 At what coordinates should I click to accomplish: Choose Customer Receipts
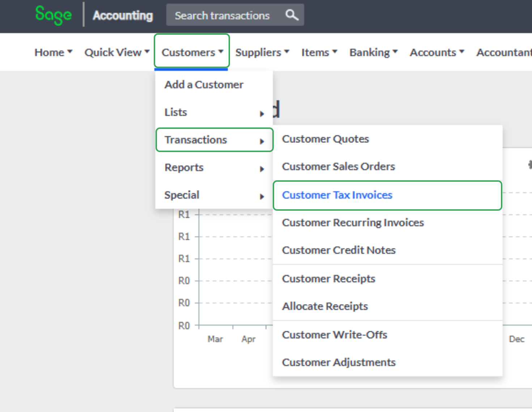pos(388,279)
